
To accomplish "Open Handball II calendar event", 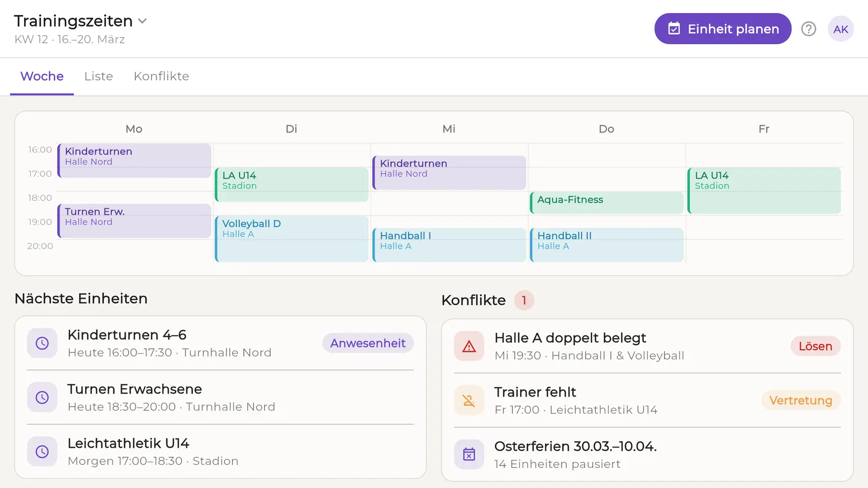I will [x=607, y=245].
